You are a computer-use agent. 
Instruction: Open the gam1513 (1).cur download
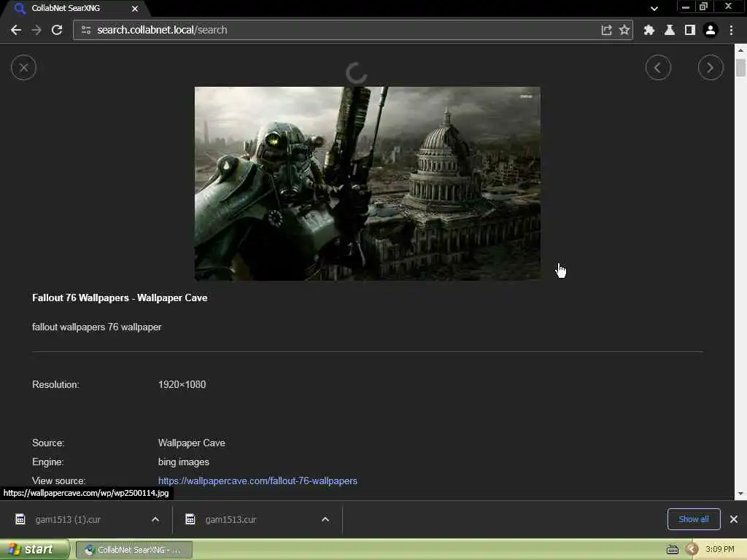[67, 519]
